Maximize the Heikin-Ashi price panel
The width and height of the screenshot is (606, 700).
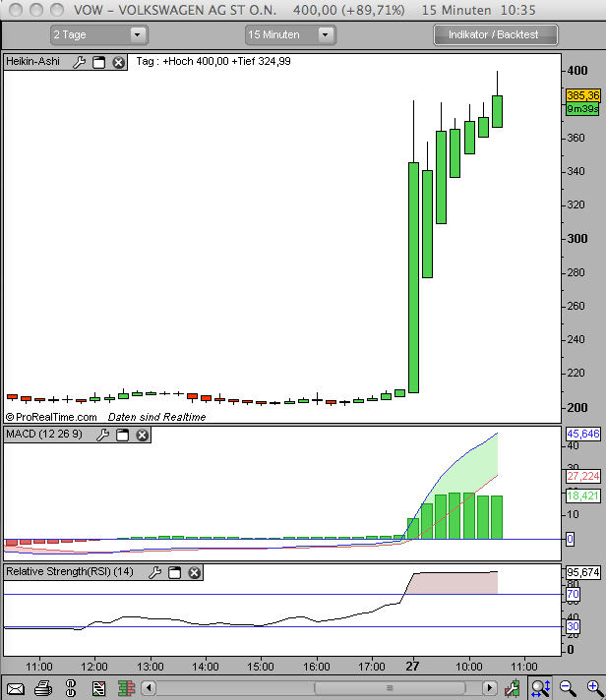coord(98,62)
